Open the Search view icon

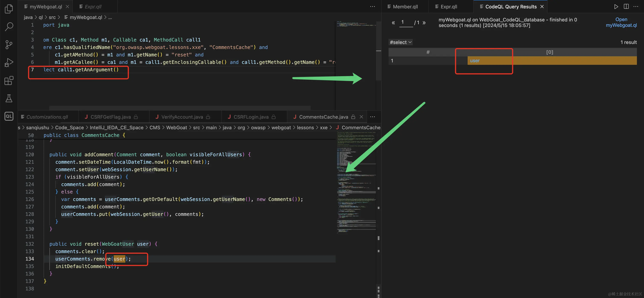(9, 27)
